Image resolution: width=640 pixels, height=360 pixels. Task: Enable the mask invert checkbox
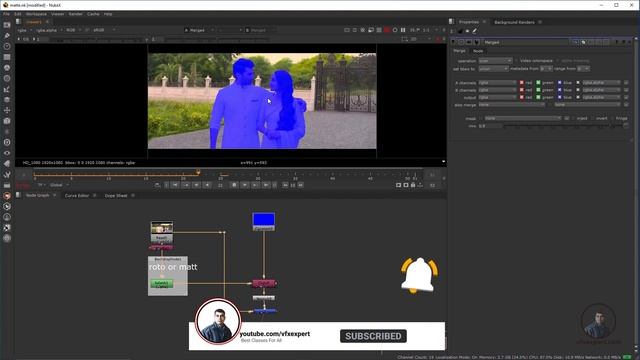(593, 118)
